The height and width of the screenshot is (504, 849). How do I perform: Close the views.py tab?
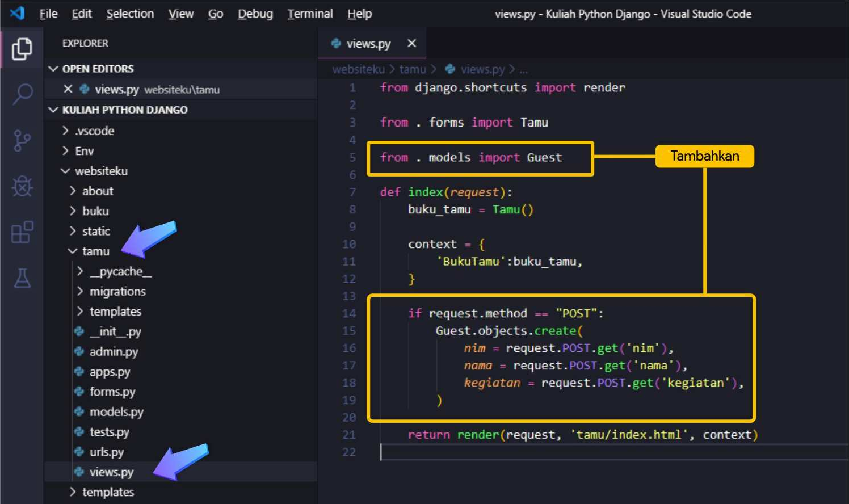point(411,43)
